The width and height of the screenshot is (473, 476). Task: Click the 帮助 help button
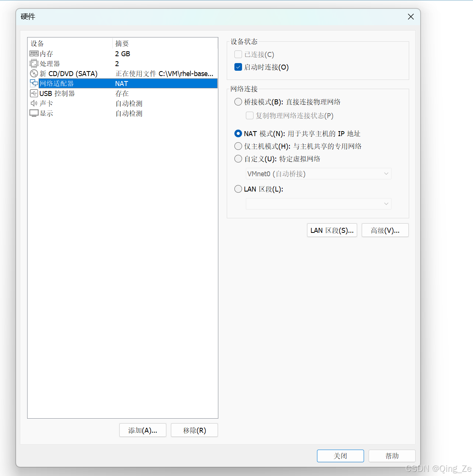tap(392, 456)
